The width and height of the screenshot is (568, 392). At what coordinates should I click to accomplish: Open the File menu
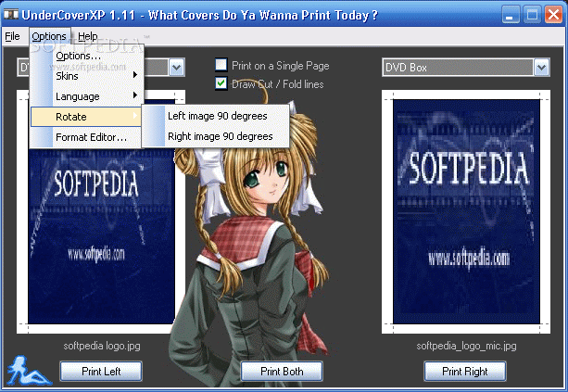pos(12,36)
